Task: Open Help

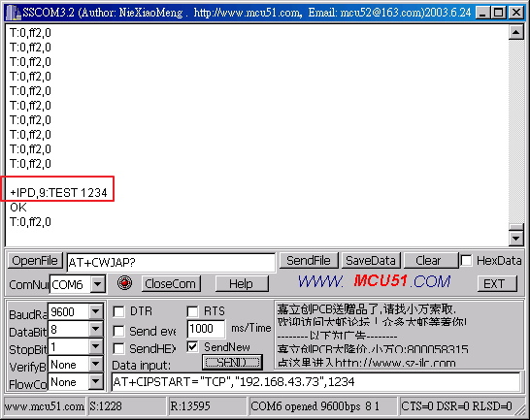Action: tap(241, 284)
